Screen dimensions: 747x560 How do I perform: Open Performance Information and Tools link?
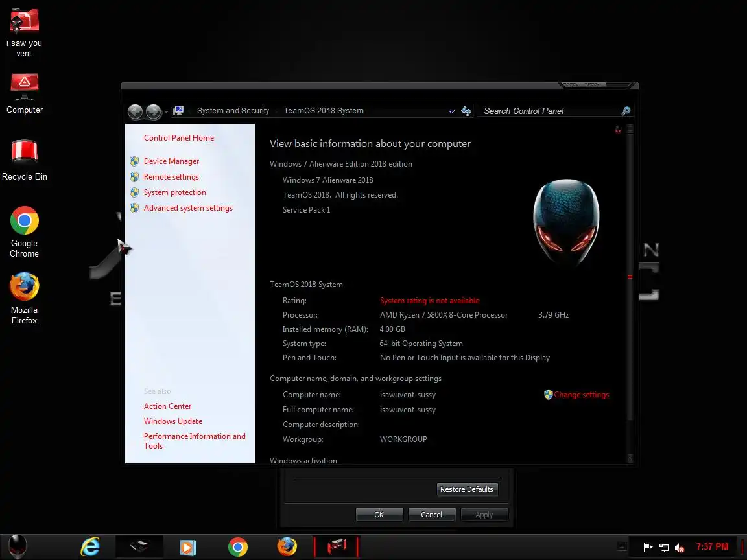pos(195,441)
